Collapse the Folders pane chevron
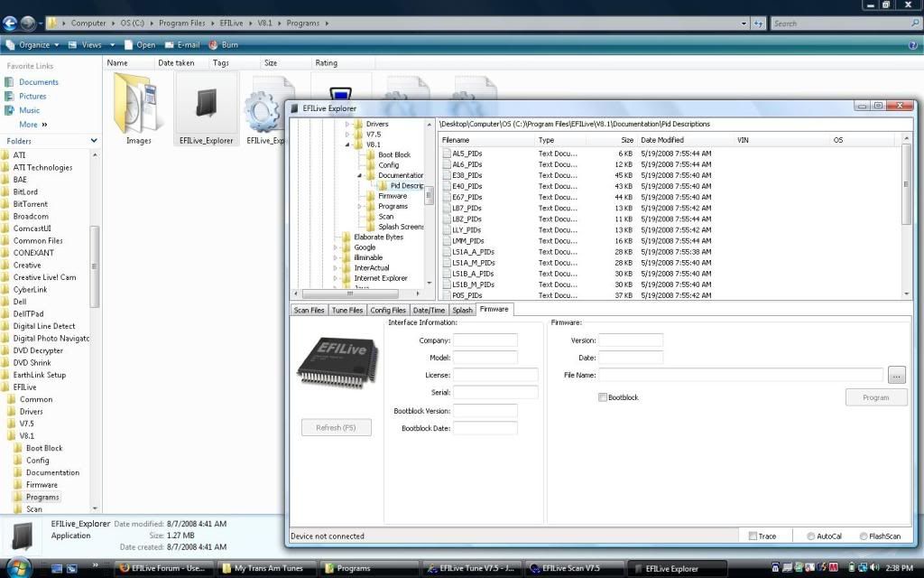Screen dimensions: 924x578 pos(94,141)
